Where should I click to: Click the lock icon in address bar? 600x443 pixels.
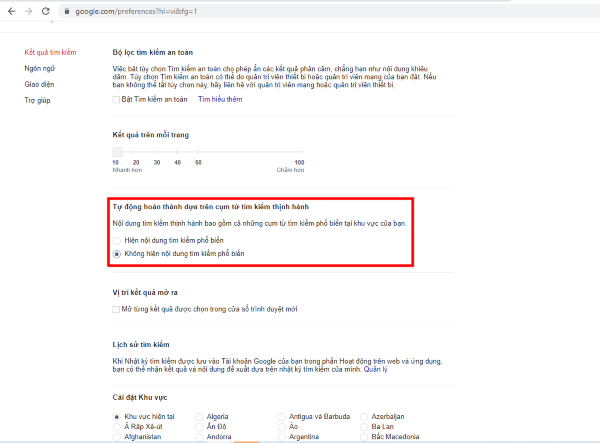pos(66,11)
